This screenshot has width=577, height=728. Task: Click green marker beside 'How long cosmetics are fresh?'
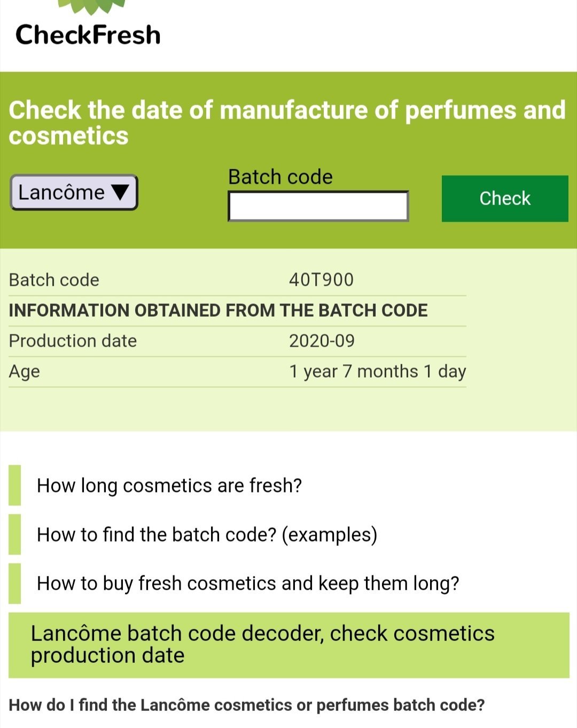click(x=15, y=485)
